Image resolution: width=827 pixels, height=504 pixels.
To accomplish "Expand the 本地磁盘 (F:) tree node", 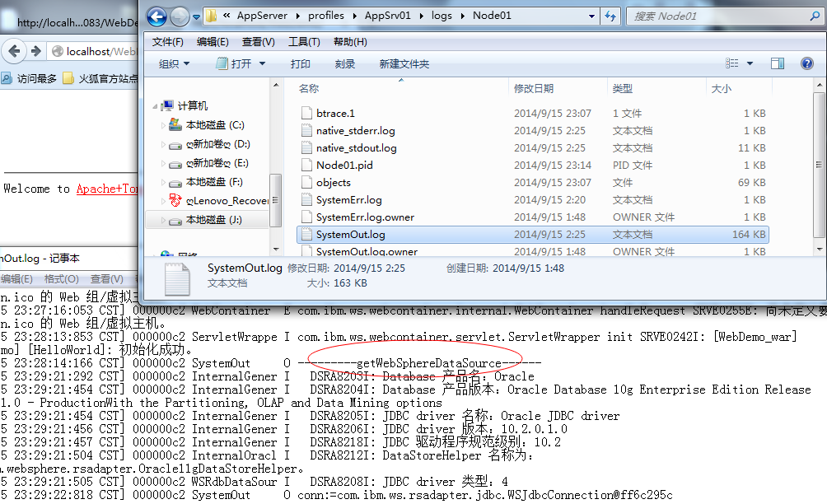I will [x=163, y=182].
